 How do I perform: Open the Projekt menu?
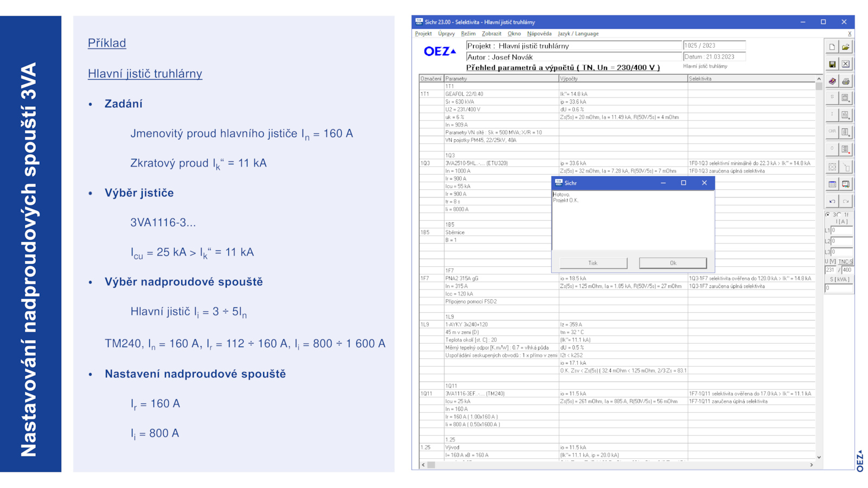[x=423, y=34]
